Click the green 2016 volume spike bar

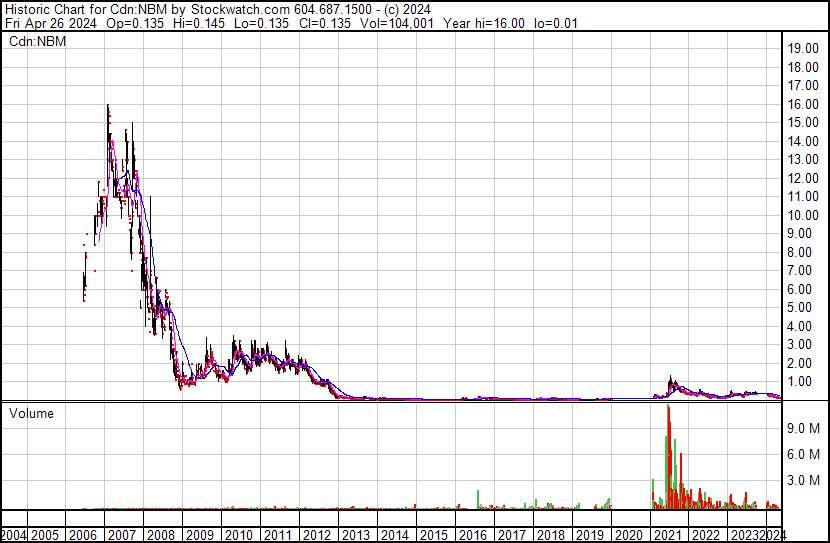[478, 500]
